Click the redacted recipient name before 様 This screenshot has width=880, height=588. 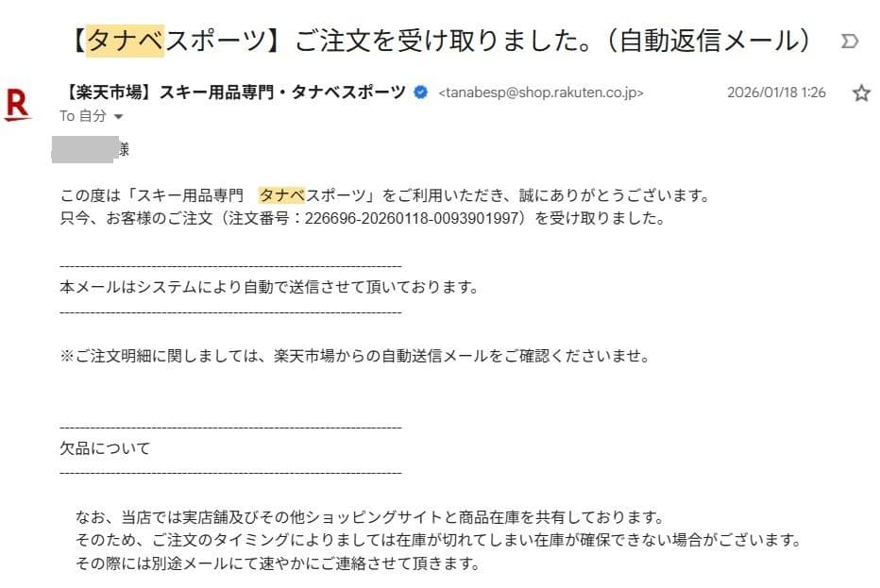[x=83, y=148]
